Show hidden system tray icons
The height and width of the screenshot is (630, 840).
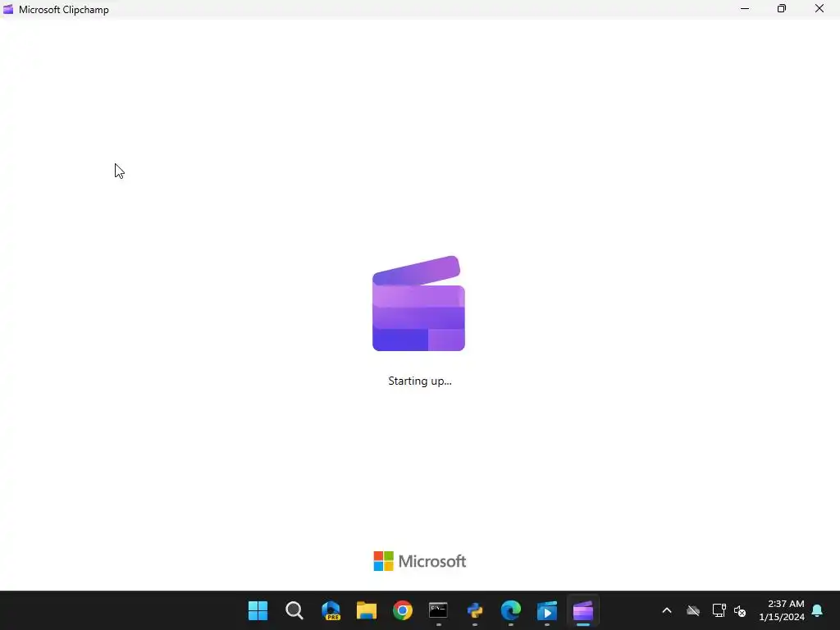667,610
